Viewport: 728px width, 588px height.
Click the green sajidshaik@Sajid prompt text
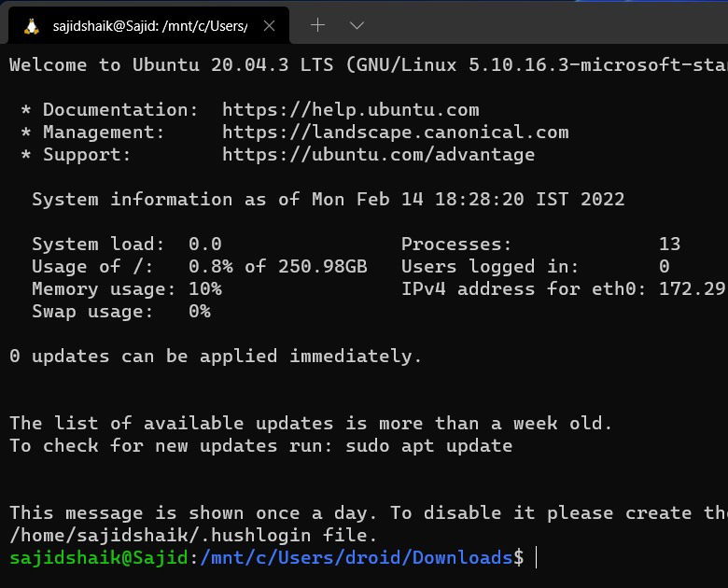tap(98, 557)
